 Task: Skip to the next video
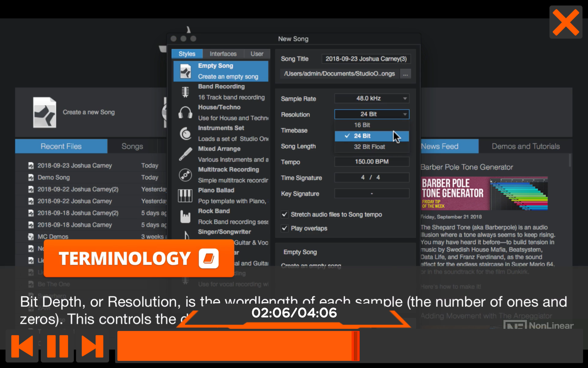click(92, 346)
